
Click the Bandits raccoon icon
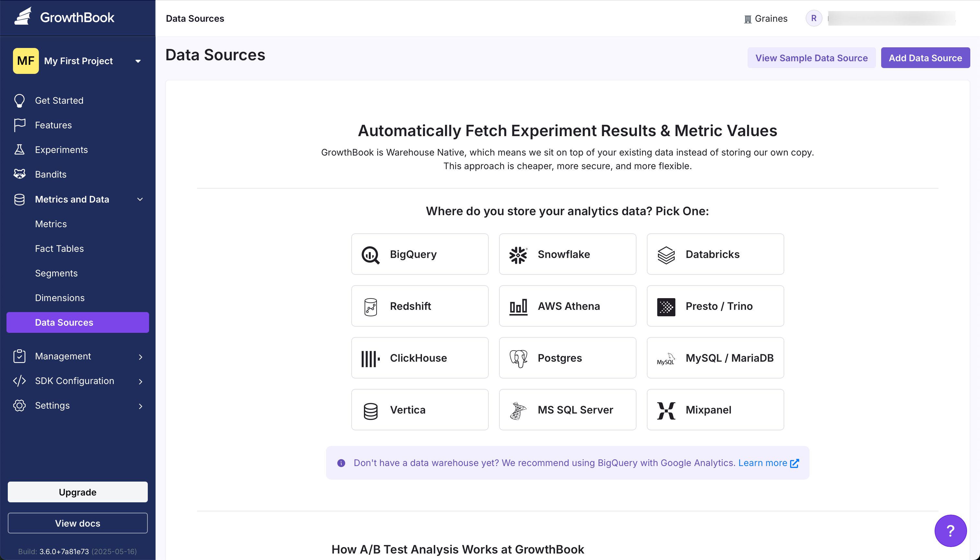click(x=19, y=174)
